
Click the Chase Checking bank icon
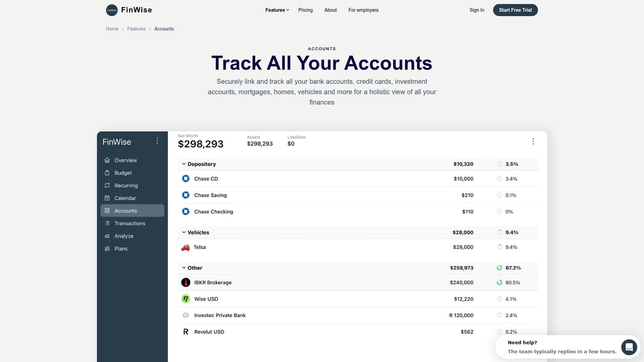[x=186, y=212]
